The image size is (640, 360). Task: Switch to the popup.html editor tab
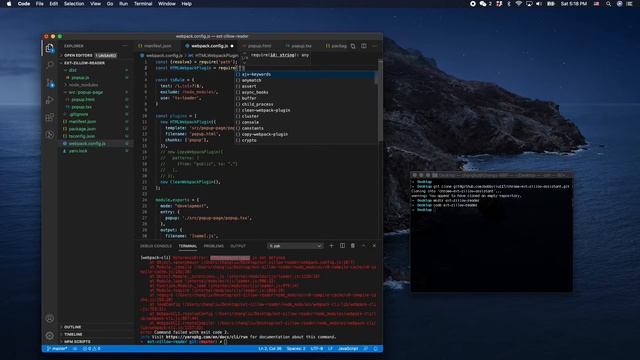[260, 46]
